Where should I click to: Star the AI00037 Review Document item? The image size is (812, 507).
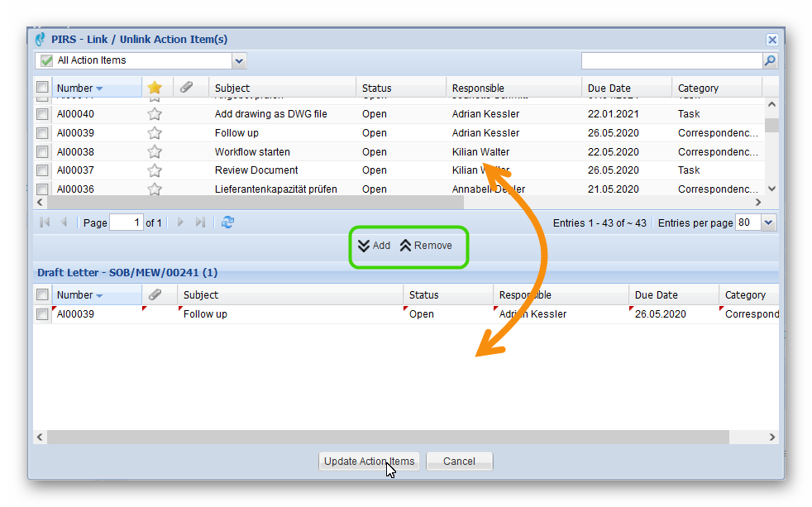155,170
